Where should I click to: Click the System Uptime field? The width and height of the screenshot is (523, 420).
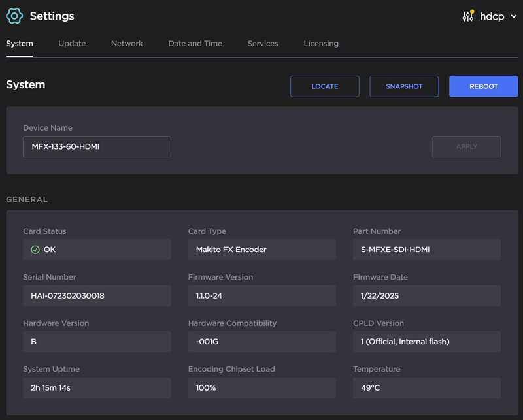point(97,387)
